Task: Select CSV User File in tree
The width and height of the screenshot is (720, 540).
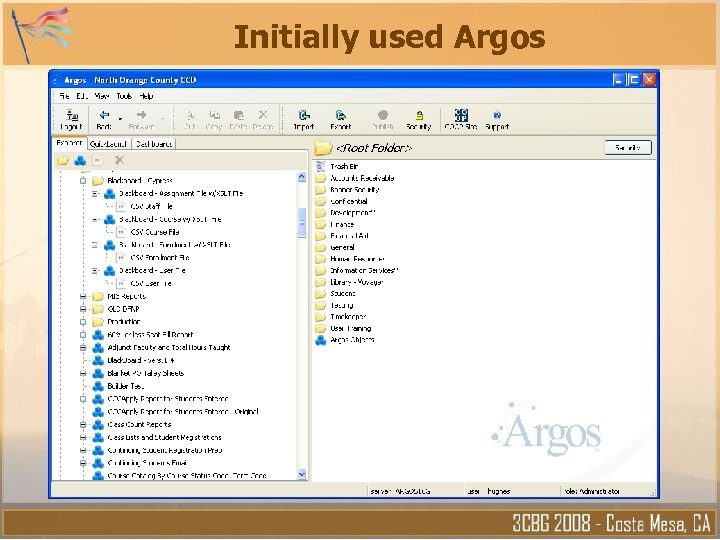Action: click(151, 283)
